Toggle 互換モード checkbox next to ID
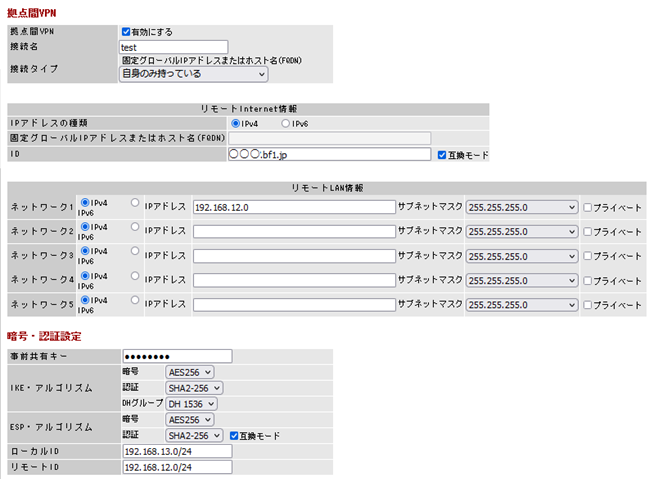The width and height of the screenshot is (649, 479). click(443, 155)
